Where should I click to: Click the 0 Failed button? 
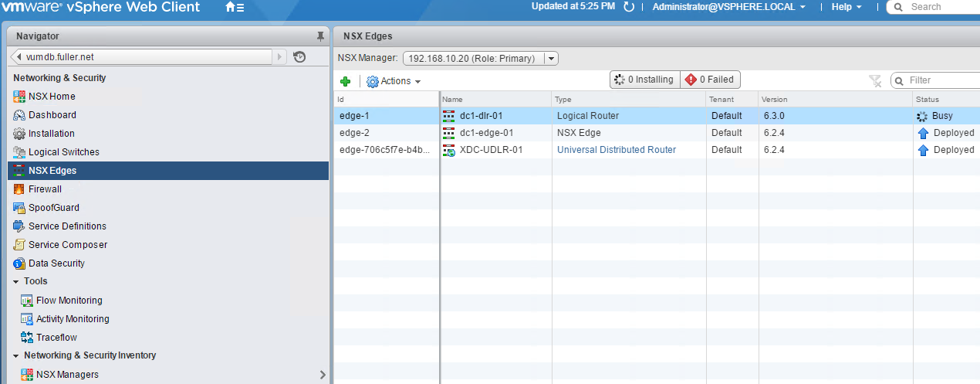(x=710, y=80)
